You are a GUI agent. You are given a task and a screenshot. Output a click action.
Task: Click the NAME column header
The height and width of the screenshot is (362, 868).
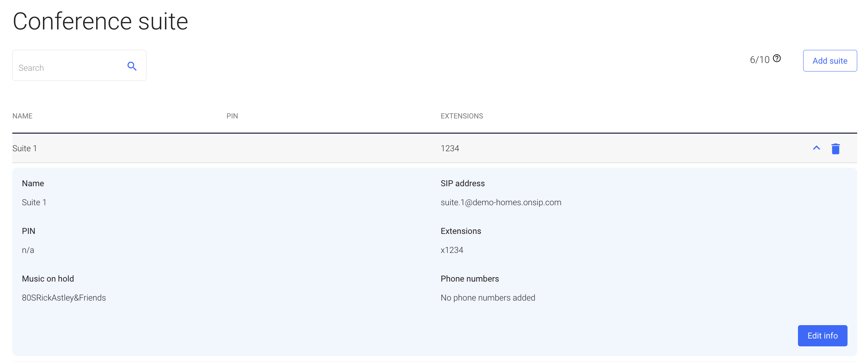22,116
